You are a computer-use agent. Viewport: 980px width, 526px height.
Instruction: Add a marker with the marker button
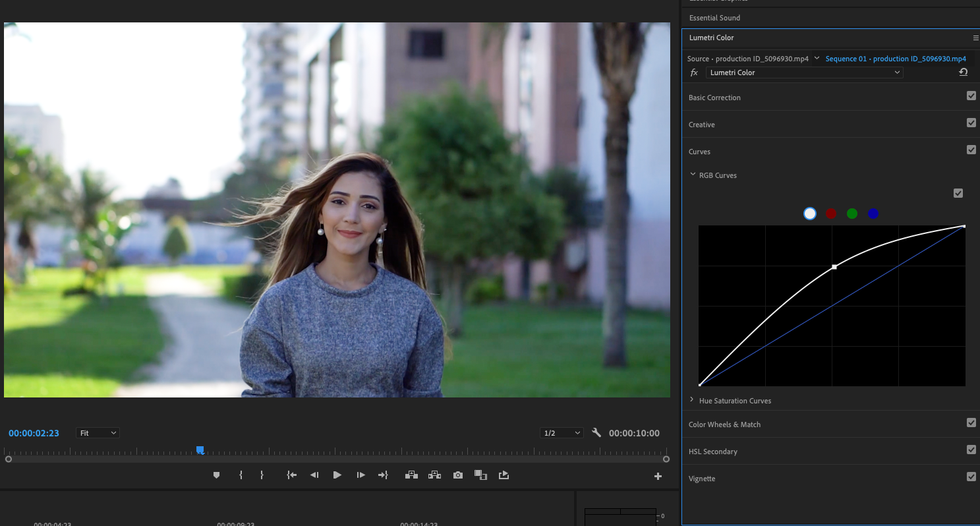pyautogui.click(x=216, y=475)
